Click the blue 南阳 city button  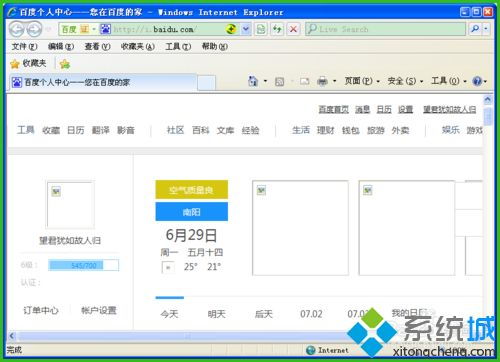[x=192, y=212]
